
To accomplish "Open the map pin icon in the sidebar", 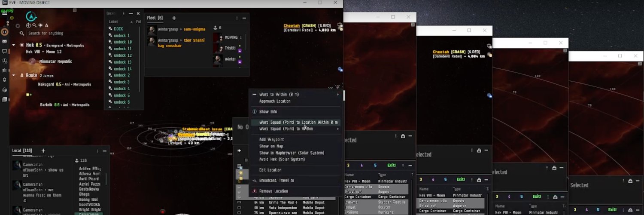I will point(5,80).
